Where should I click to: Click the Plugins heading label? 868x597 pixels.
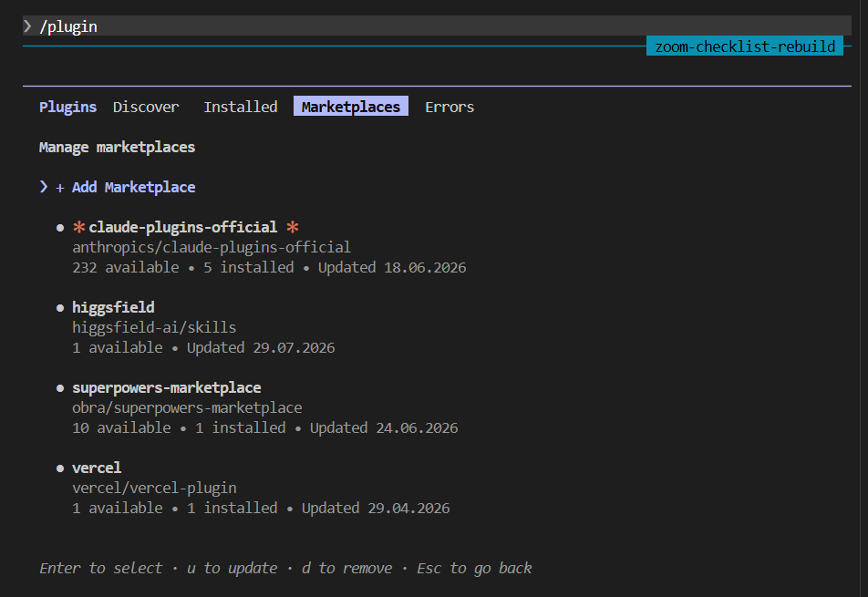coord(67,107)
